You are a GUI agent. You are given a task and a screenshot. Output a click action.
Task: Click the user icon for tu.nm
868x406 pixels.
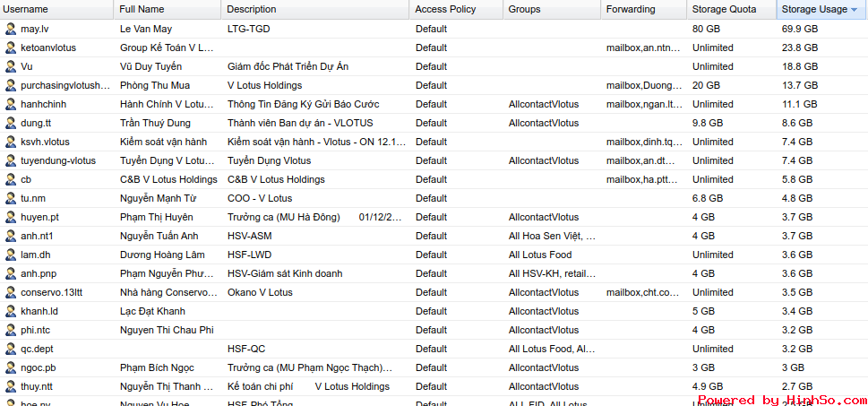[10, 198]
